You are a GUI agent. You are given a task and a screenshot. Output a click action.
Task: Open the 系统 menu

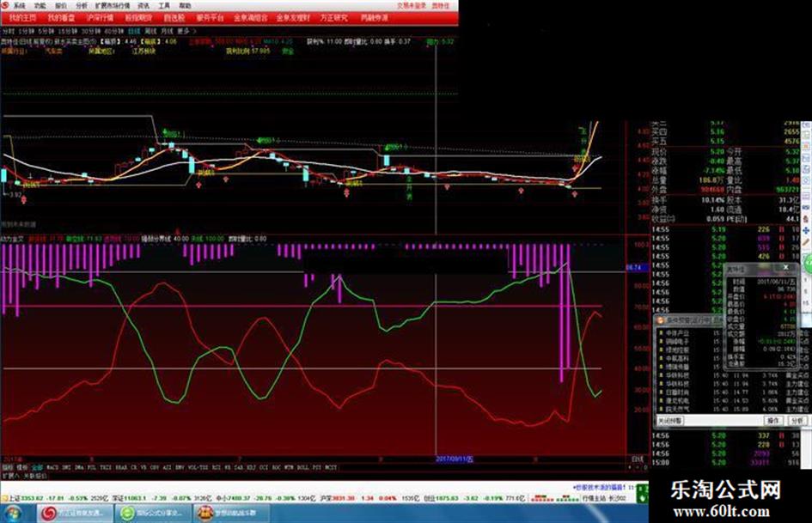pos(19,5)
